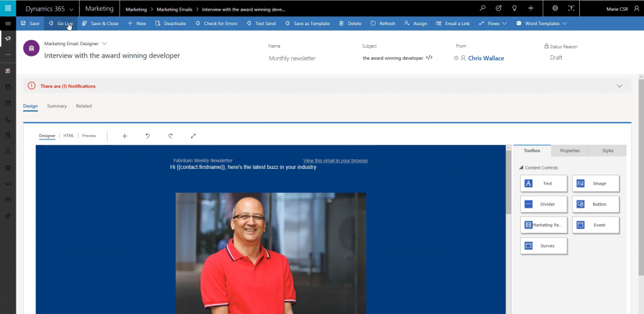Click the Marie CSR user profile icon

(636, 9)
